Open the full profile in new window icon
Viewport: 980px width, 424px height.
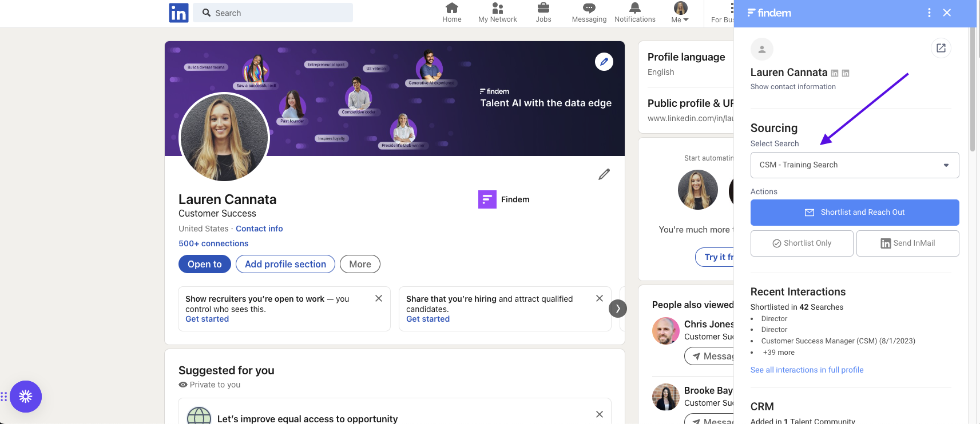click(941, 48)
